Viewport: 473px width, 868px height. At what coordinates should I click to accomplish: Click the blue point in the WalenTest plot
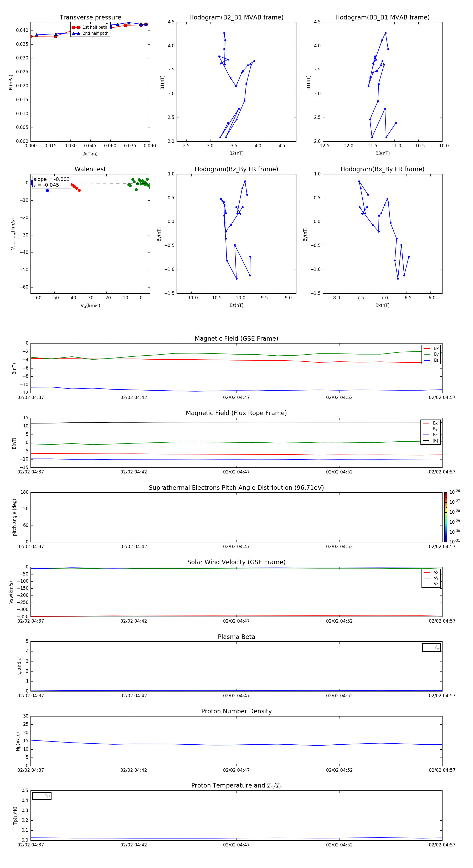point(48,191)
